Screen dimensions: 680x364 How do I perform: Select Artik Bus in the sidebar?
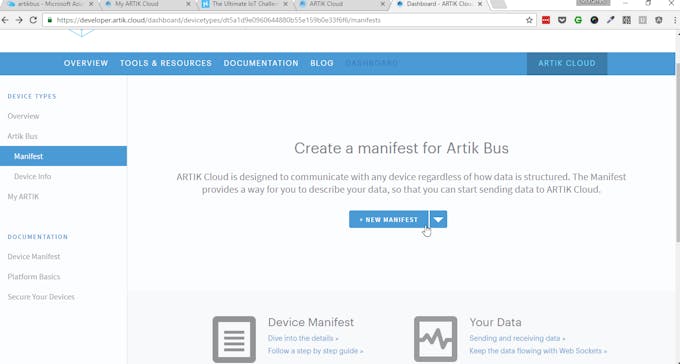(x=23, y=136)
